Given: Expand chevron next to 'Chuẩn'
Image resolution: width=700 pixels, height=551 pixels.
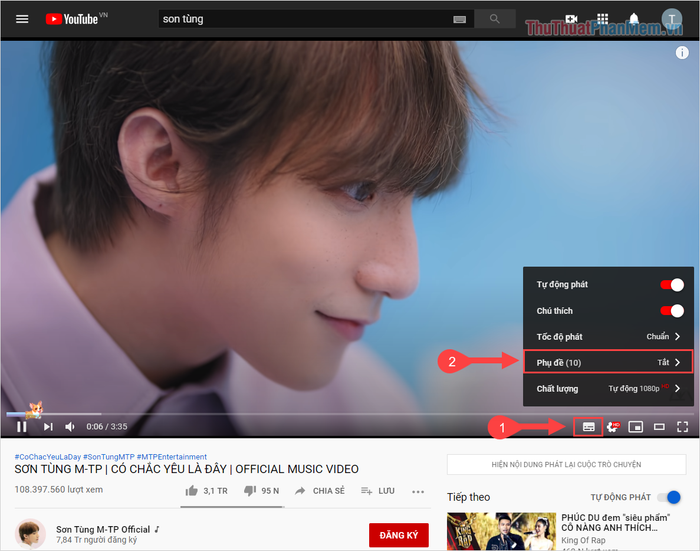Looking at the screenshot, I should pyautogui.click(x=678, y=336).
